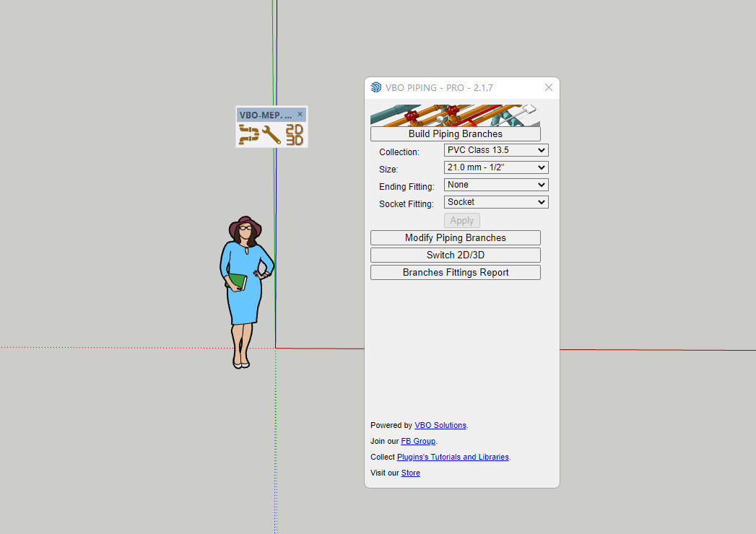Screen dimensions: 756x534
Task: Close the VBO-MEP floating toolbar
Action: click(300, 114)
